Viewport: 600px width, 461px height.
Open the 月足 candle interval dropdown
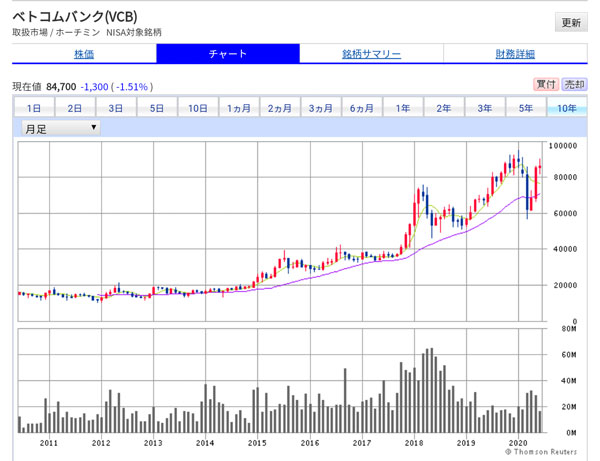click(x=61, y=127)
